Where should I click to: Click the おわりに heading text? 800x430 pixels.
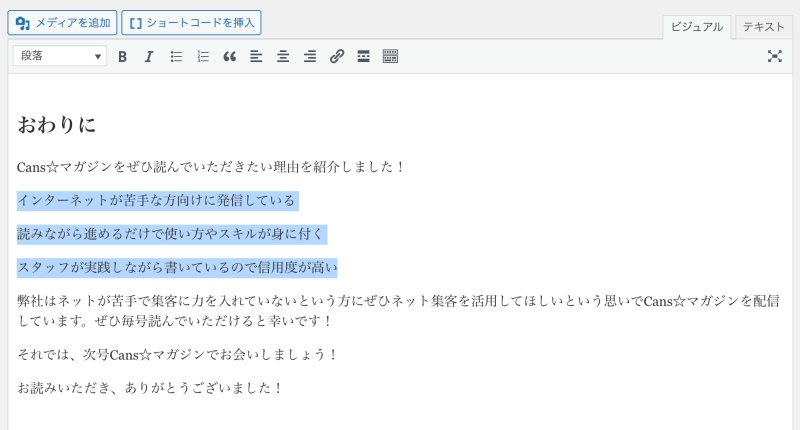tap(57, 125)
